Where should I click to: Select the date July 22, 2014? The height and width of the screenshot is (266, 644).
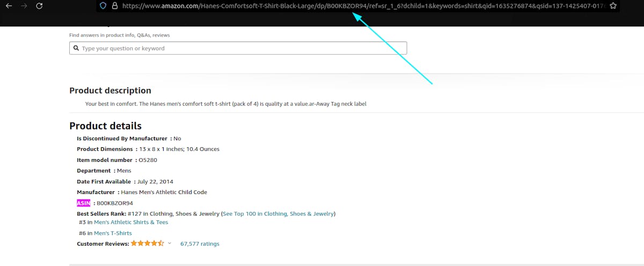(155, 182)
